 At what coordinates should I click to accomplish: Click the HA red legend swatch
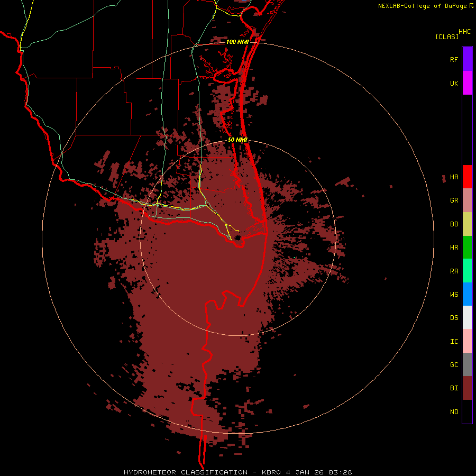[467, 177]
